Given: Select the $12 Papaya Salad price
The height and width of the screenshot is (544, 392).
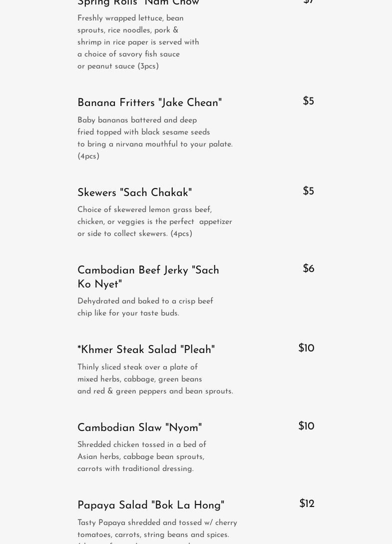Looking at the screenshot, I should point(307,504).
